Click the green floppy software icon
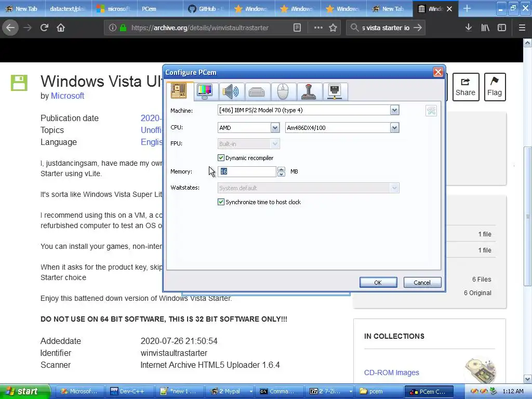The image size is (532, 399). 19,83
